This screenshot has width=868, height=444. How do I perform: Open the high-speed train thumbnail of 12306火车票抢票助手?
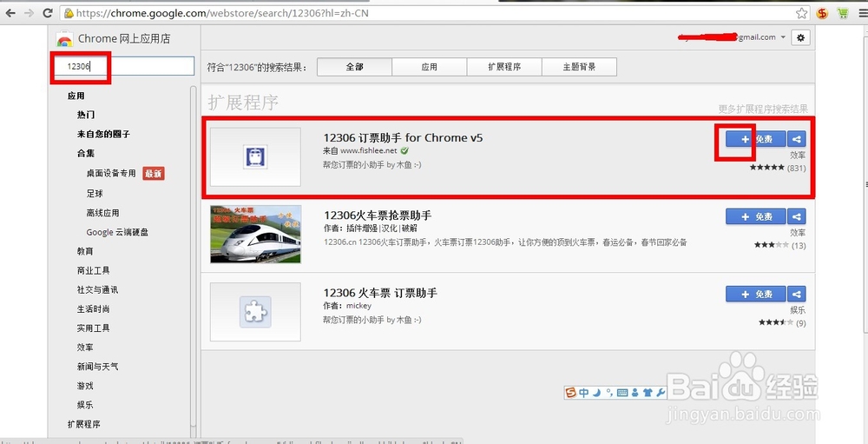256,234
